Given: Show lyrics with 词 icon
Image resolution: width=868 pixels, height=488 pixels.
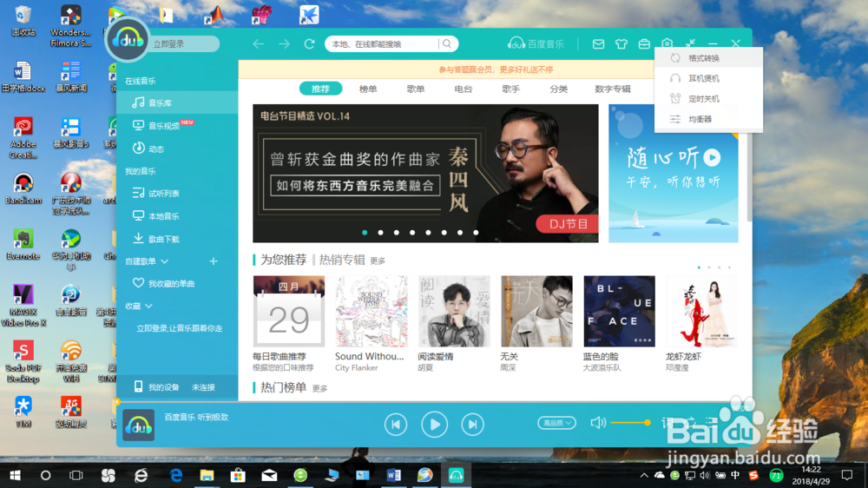Looking at the screenshot, I should [x=667, y=423].
